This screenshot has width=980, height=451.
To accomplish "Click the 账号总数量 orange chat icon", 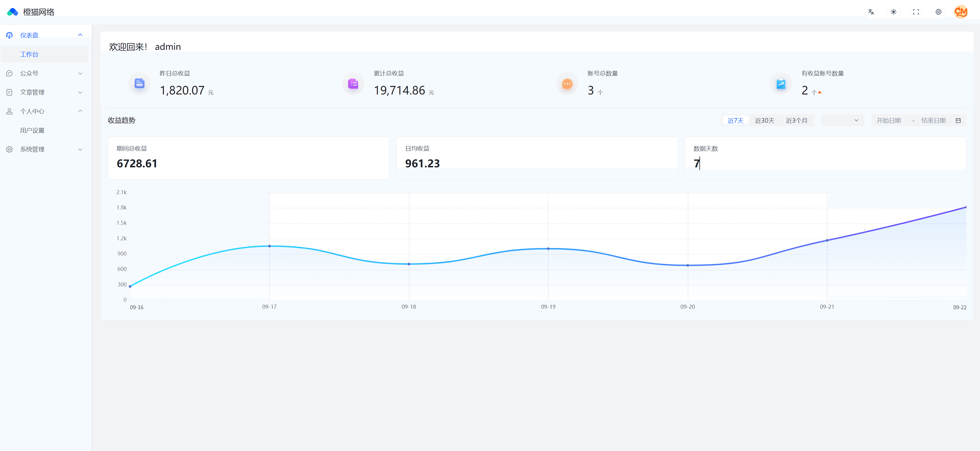I will point(567,84).
